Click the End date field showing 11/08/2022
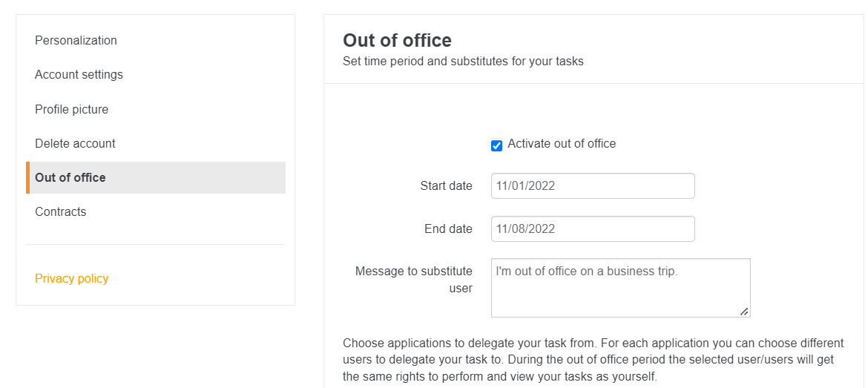868x388 pixels. click(592, 229)
